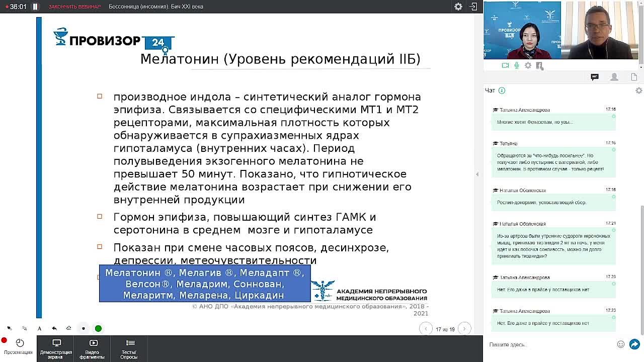Switch to the files tab icon

[x=634, y=77]
